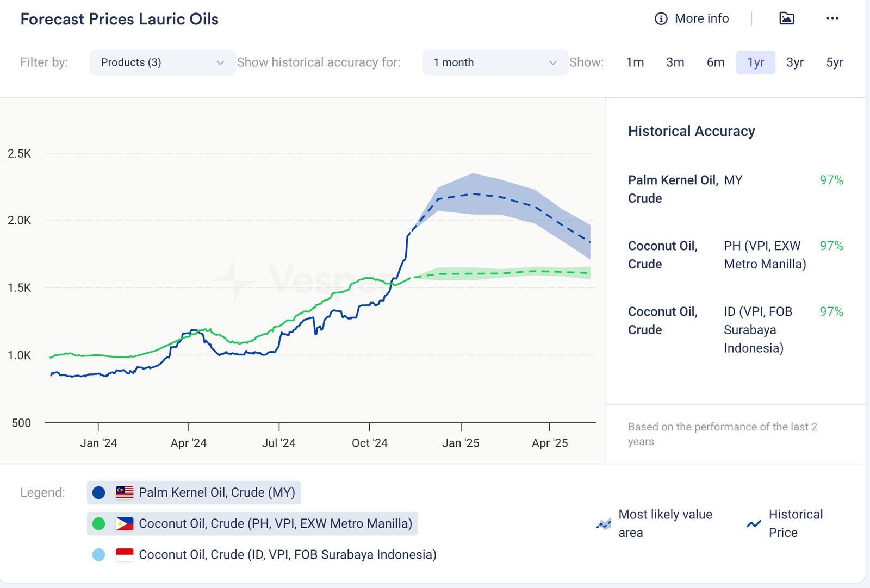This screenshot has height=588, width=870.
Task: Click the Historical Price line icon
Action: click(x=754, y=524)
